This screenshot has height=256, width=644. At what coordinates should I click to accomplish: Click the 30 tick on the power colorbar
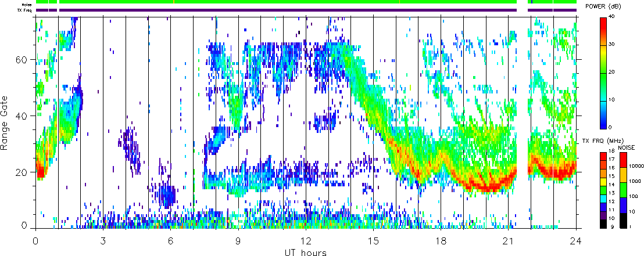[x=611, y=44]
